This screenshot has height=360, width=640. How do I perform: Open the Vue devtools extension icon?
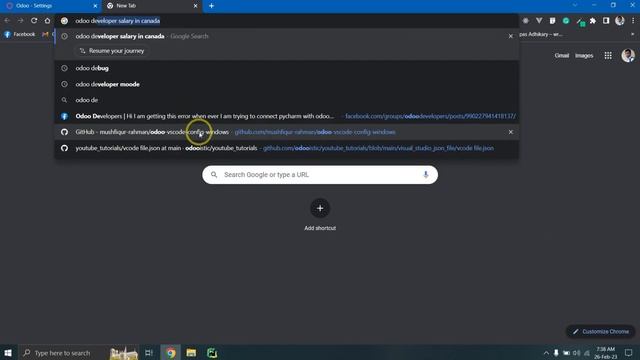pyautogui.click(x=539, y=20)
